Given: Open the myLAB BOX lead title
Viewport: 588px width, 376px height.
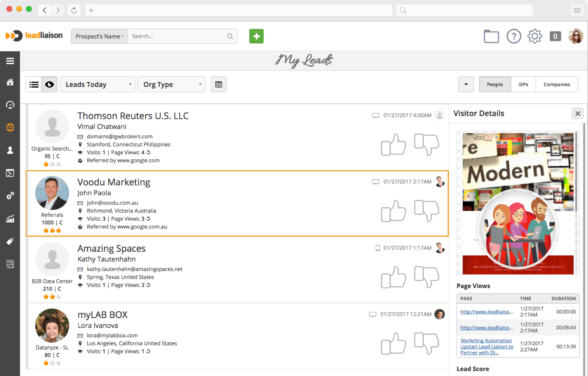Looking at the screenshot, I should click(x=103, y=315).
